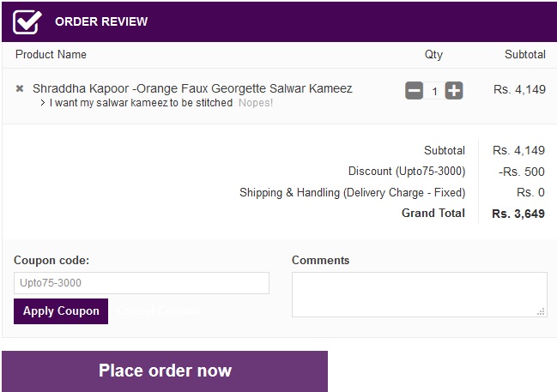Click the Qty column header

pyautogui.click(x=433, y=54)
